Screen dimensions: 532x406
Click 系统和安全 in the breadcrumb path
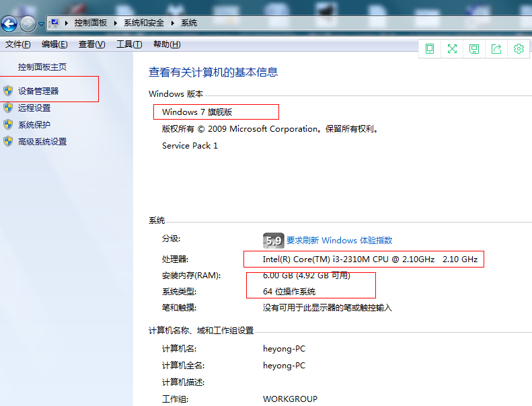(144, 23)
